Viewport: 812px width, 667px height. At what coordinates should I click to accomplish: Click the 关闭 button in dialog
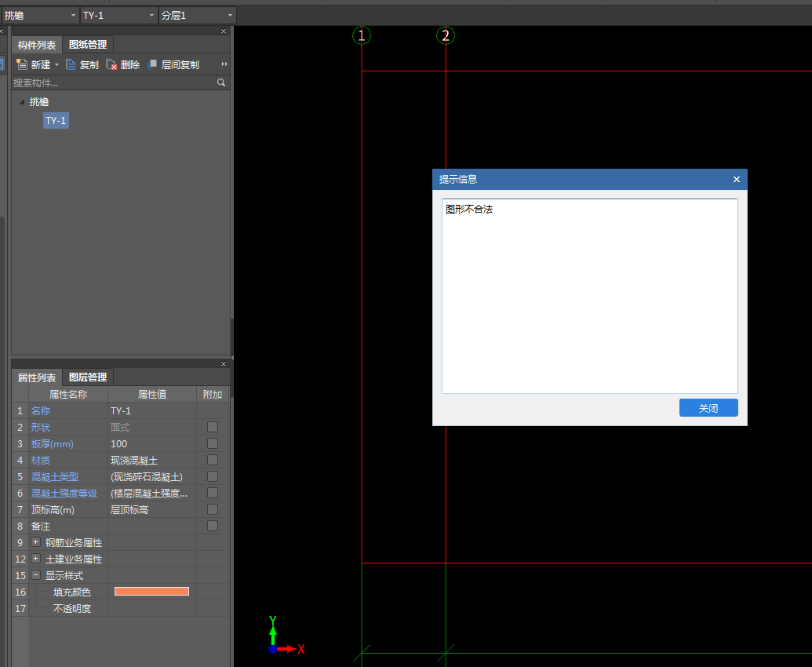pyautogui.click(x=708, y=407)
